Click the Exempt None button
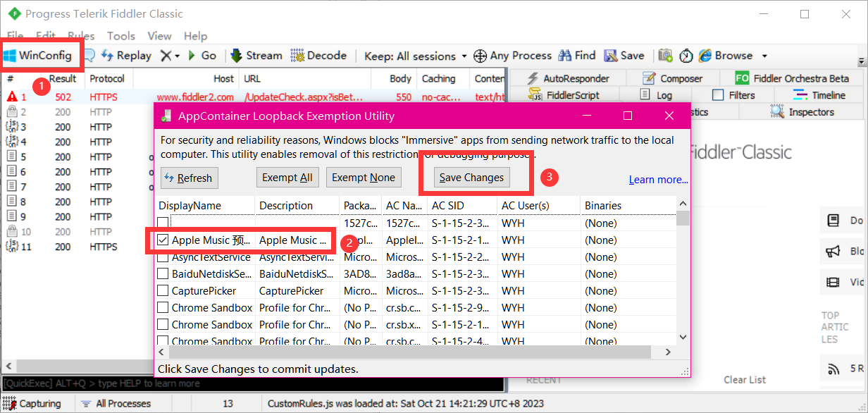 pos(364,178)
